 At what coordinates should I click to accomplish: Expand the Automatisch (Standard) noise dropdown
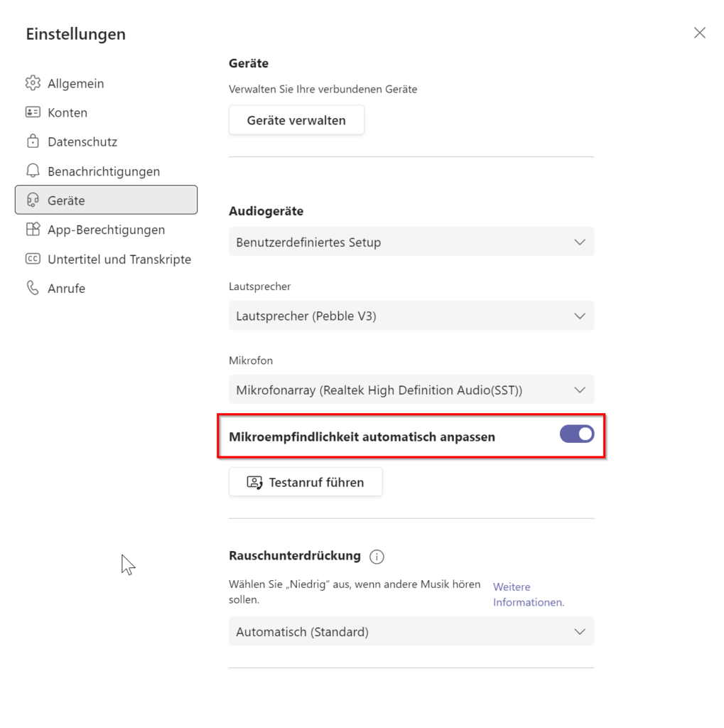point(411,631)
